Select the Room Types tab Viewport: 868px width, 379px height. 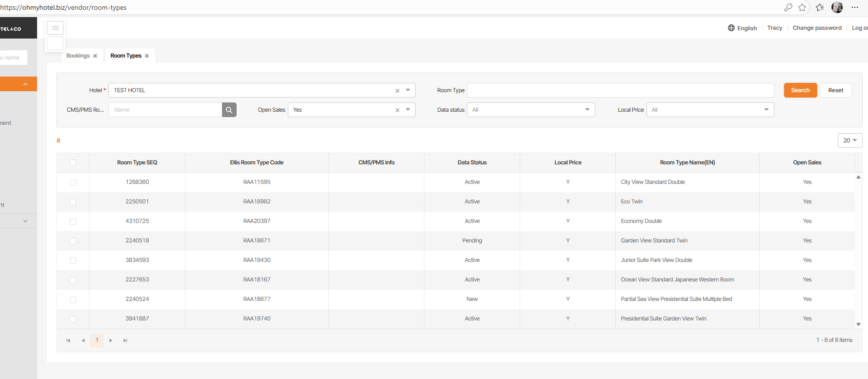click(x=126, y=56)
